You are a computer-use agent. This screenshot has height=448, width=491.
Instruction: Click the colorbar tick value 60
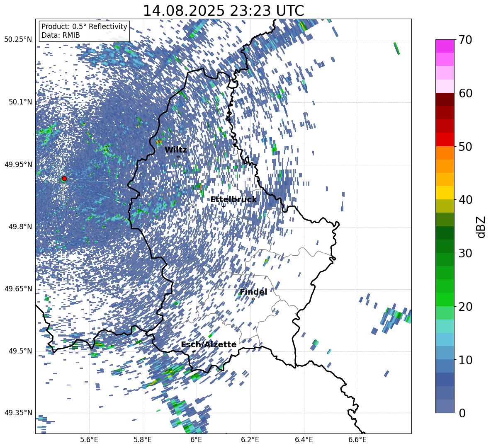point(465,93)
